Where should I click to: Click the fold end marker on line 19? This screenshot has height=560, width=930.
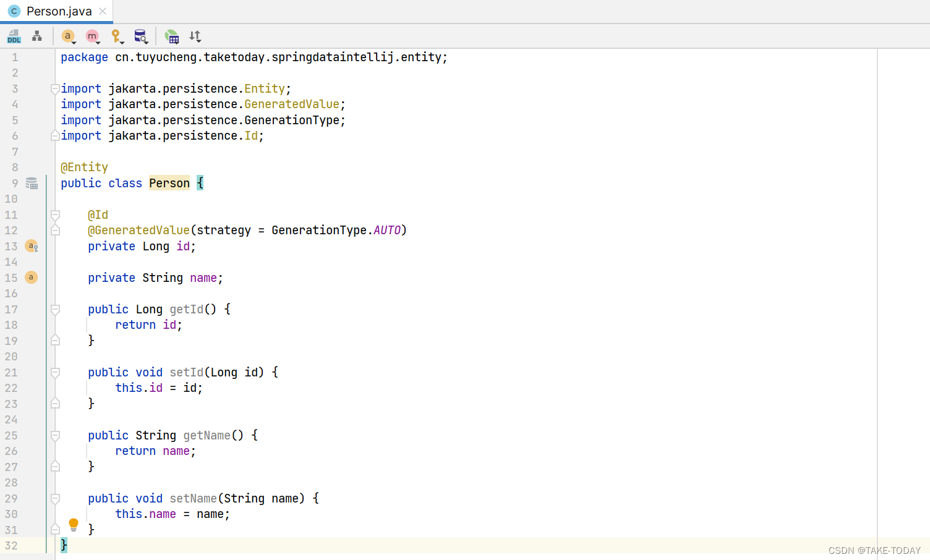pos(55,341)
